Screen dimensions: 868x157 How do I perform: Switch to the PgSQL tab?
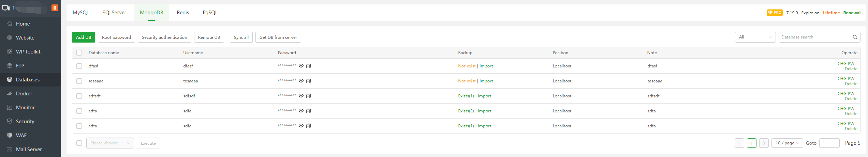pos(210,13)
